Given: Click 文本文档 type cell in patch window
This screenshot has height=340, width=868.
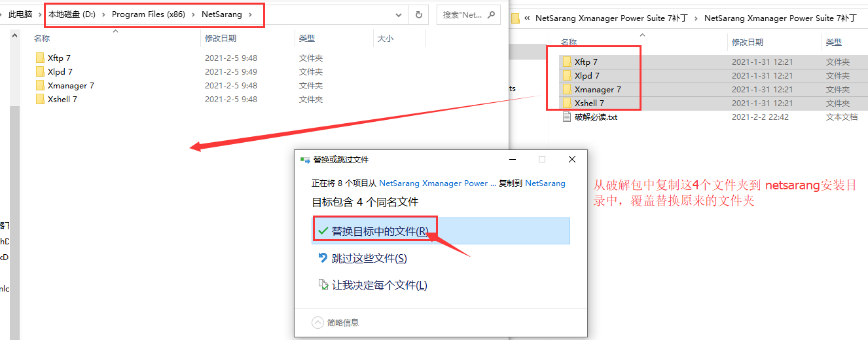Looking at the screenshot, I should [x=842, y=117].
